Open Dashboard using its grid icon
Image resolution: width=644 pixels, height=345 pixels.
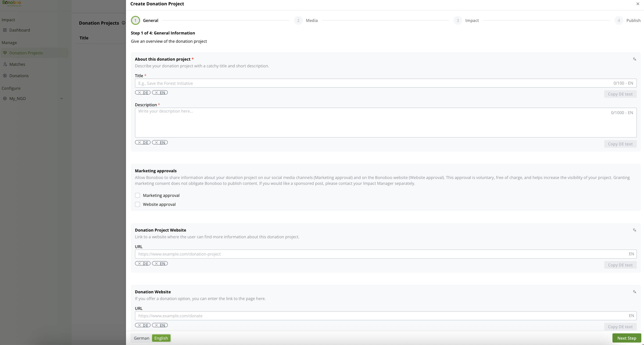[5, 30]
